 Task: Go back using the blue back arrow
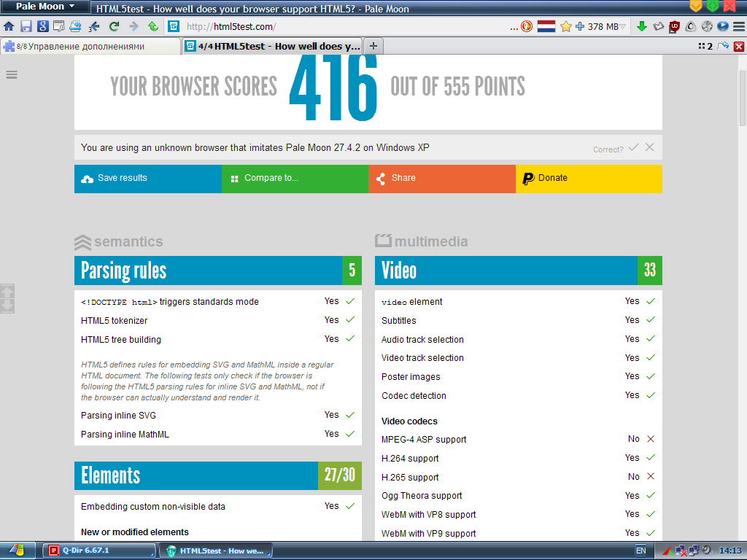tap(94, 26)
